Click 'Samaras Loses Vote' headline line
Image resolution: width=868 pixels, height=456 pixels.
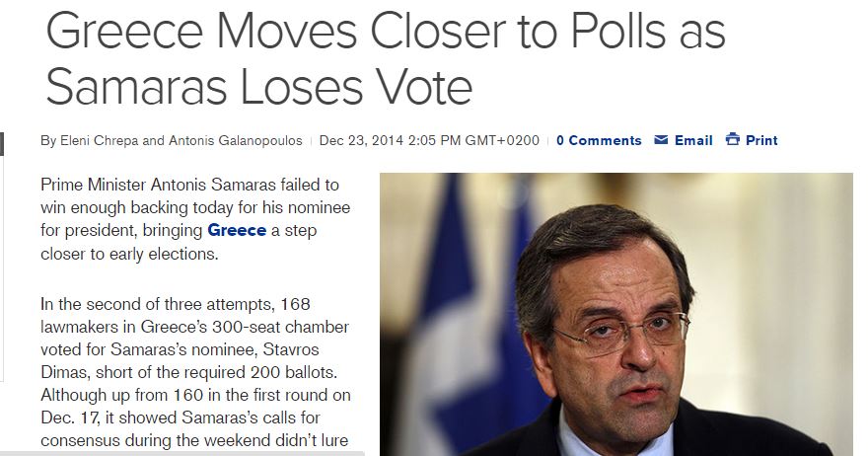(259, 88)
